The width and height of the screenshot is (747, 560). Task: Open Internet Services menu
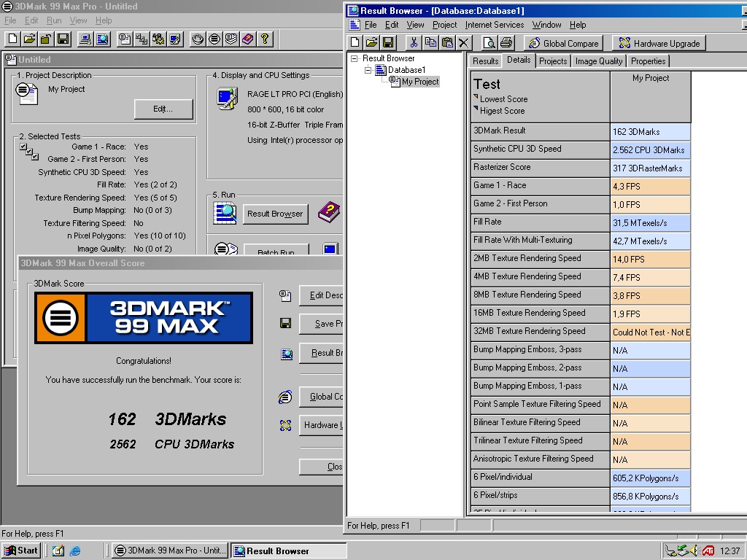[495, 25]
